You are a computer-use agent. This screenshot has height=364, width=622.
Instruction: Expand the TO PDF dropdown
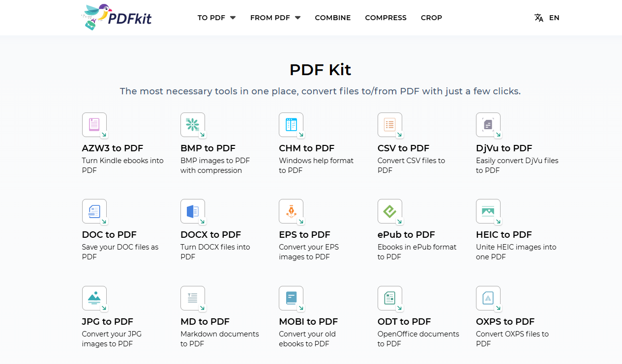point(216,18)
